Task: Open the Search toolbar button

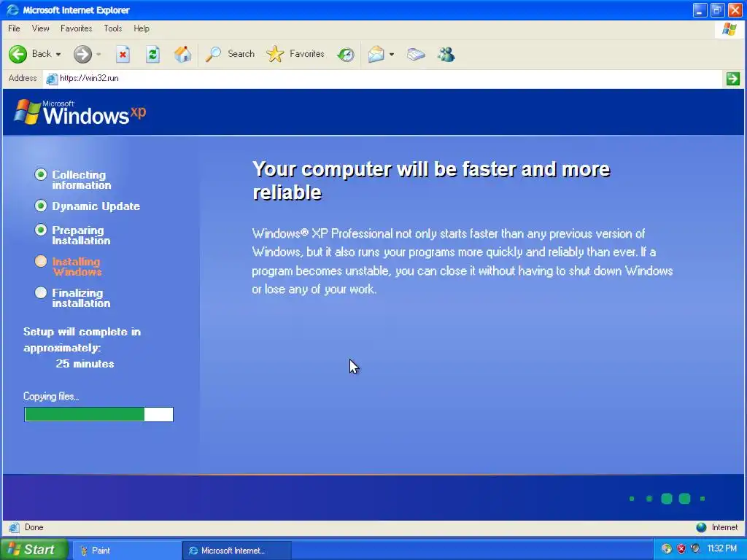Action: click(230, 54)
